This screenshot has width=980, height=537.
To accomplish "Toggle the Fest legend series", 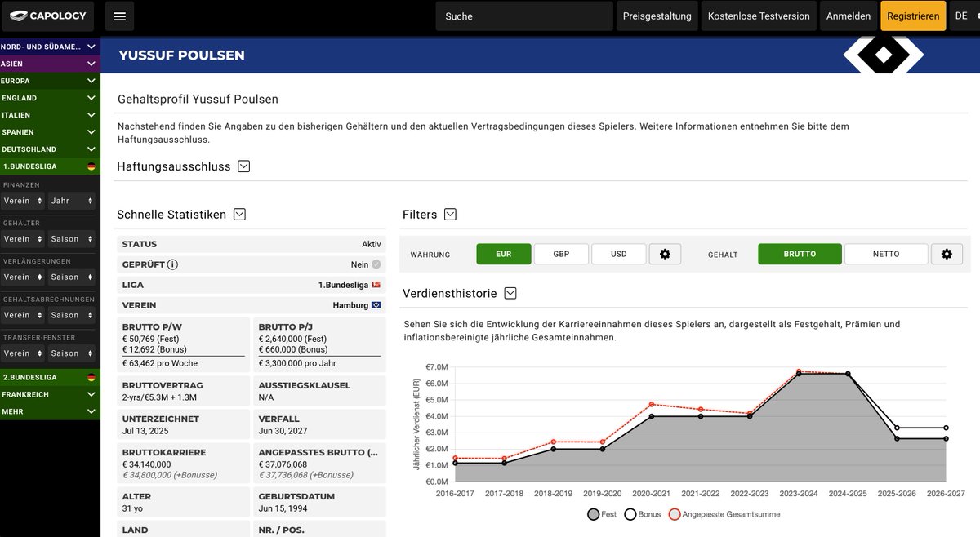I will pos(602,514).
